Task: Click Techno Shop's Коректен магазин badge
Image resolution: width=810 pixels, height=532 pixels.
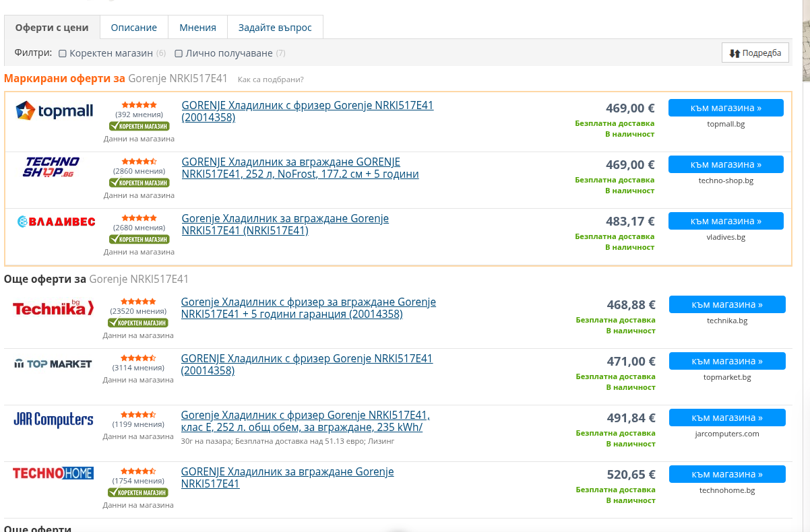Action: (139, 182)
